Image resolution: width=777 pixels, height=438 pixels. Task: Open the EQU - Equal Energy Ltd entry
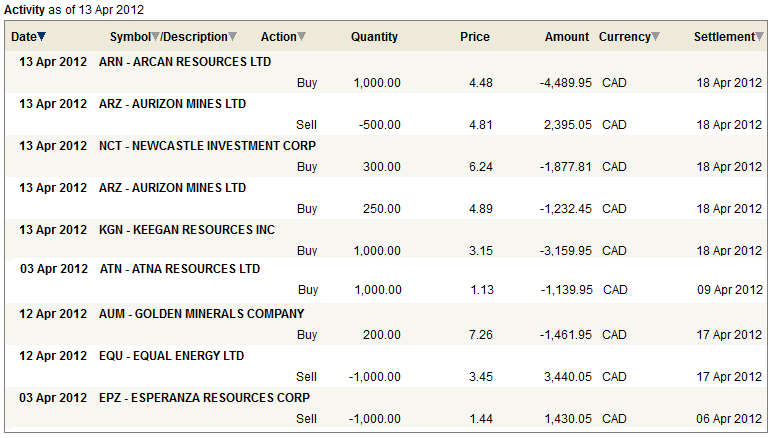(x=172, y=356)
